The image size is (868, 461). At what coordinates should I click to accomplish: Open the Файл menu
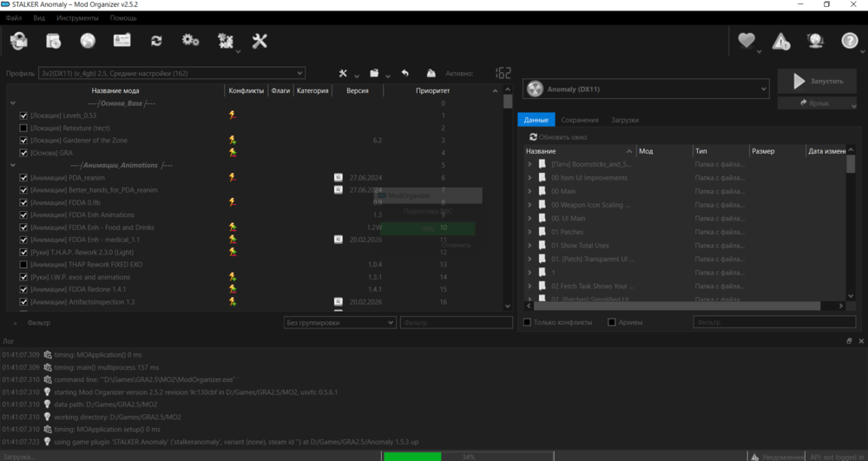click(14, 17)
